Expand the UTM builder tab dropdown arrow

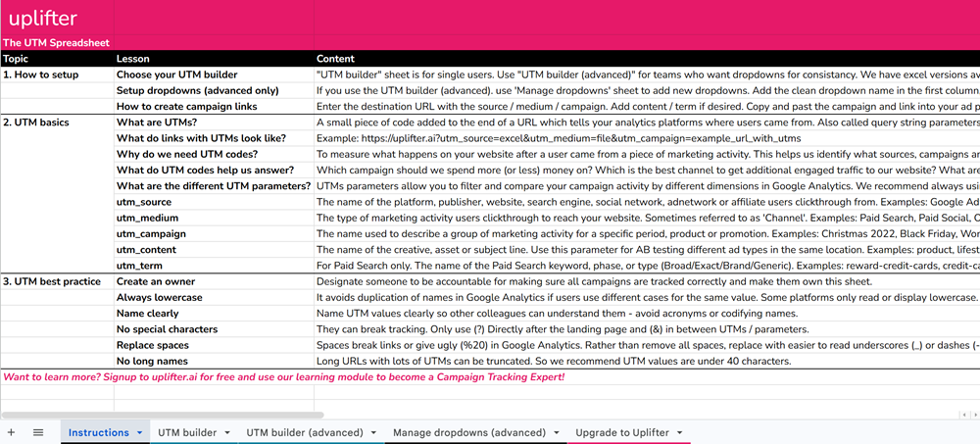pyautogui.click(x=227, y=433)
